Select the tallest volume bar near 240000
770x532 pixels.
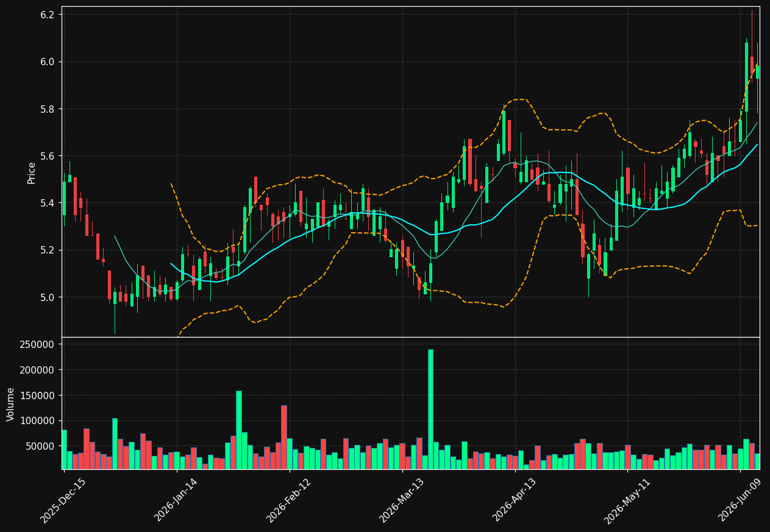coord(430,409)
